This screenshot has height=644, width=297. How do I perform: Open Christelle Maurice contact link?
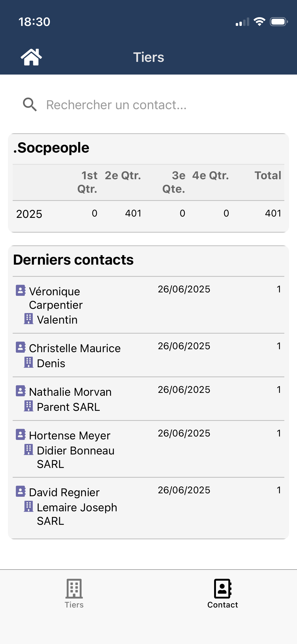click(75, 348)
